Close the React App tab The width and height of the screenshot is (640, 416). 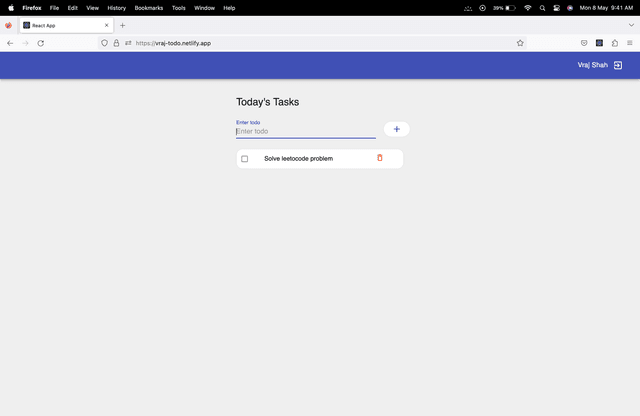coord(106,25)
